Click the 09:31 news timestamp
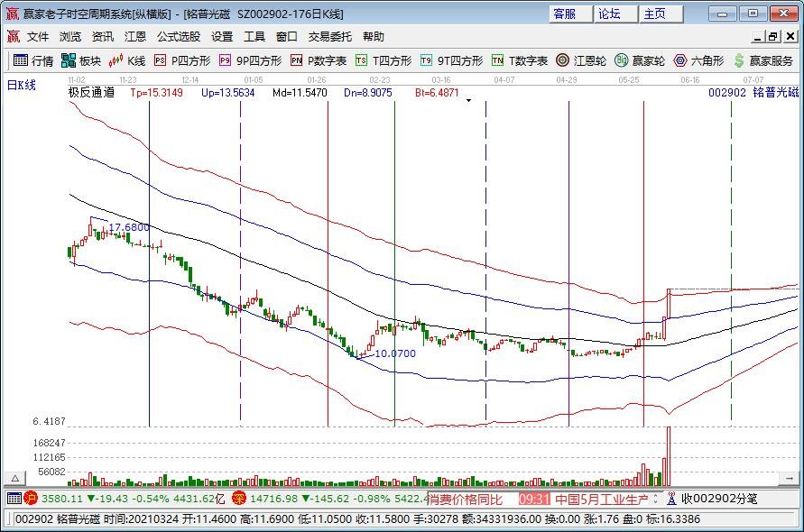Image resolution: width=804 pixels, height=532 pixels. [x=534, y=499]
